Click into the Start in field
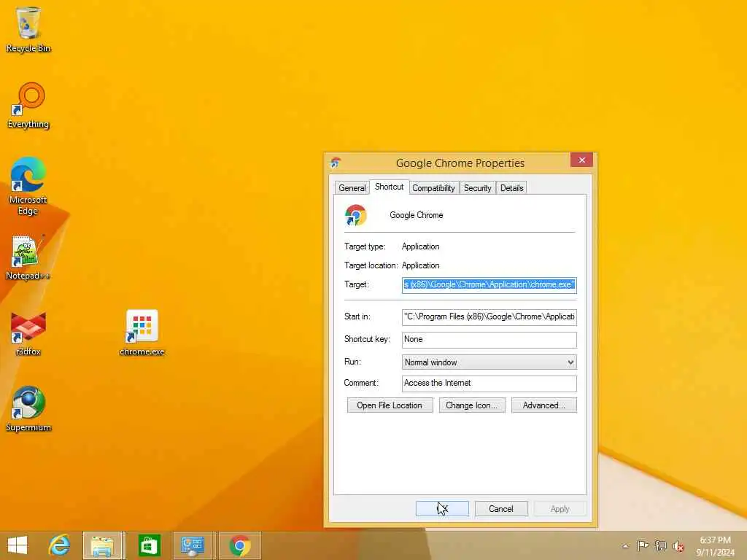Screen dimensions: 747x560 coord(489,316)
